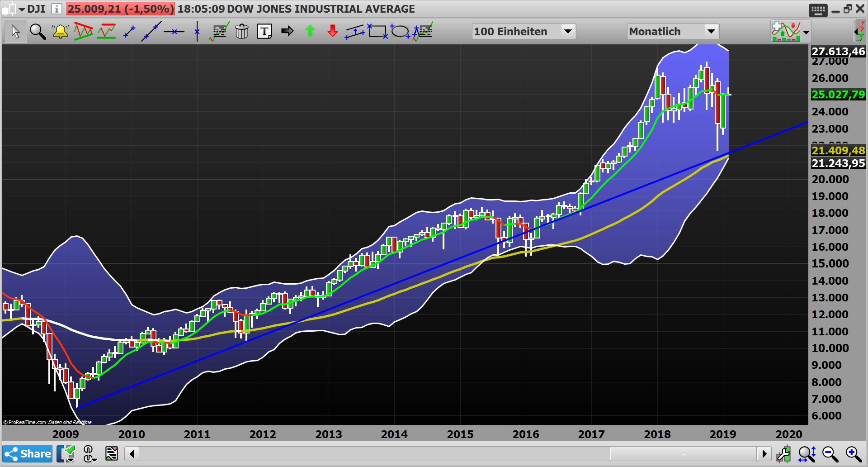Image resolution: width=868 pixels, height=467 pixels.
Task: Choose the line segment drawing tool
Action: (x=129, y=32)
